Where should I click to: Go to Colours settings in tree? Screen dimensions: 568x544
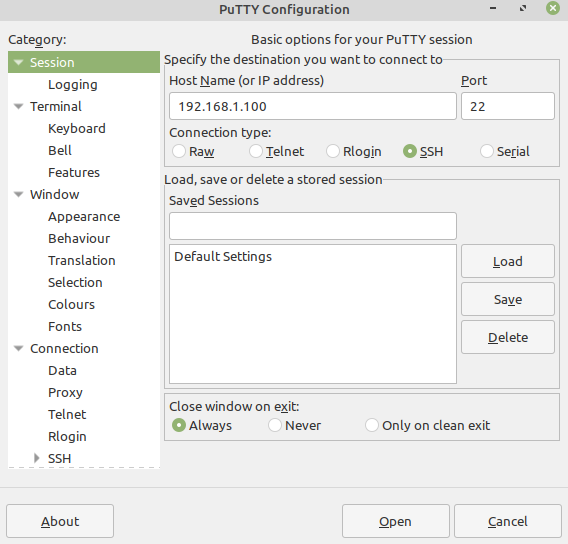[71, 305]
